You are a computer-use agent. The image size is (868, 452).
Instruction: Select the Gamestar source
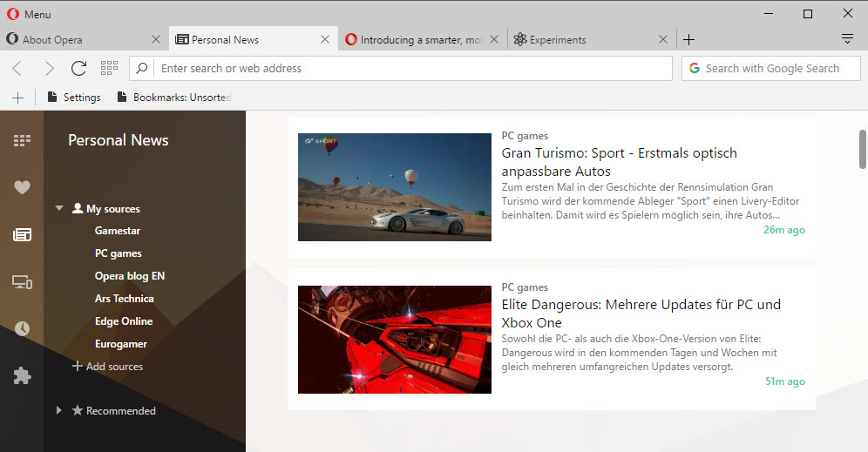[118, 231]
